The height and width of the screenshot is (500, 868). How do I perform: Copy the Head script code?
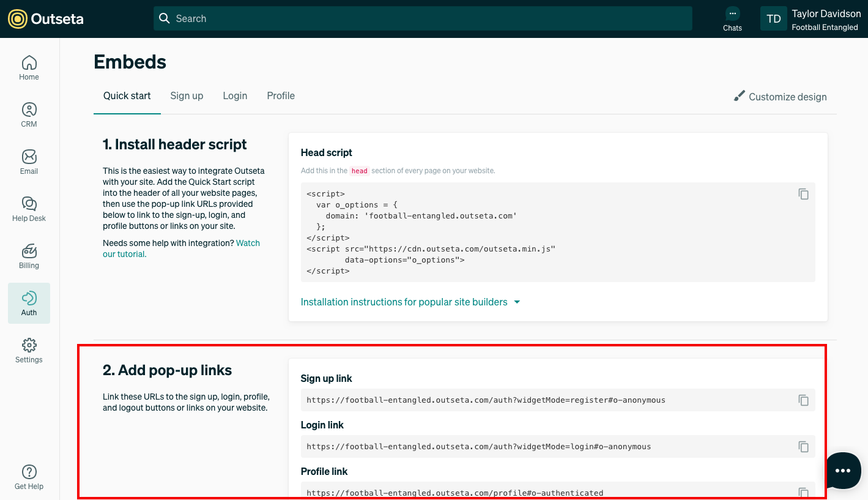(x=803, y=194)
